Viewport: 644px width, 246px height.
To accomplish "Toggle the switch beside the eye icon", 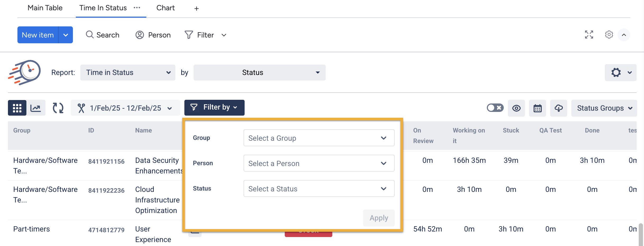I will (x=495, y=108).
